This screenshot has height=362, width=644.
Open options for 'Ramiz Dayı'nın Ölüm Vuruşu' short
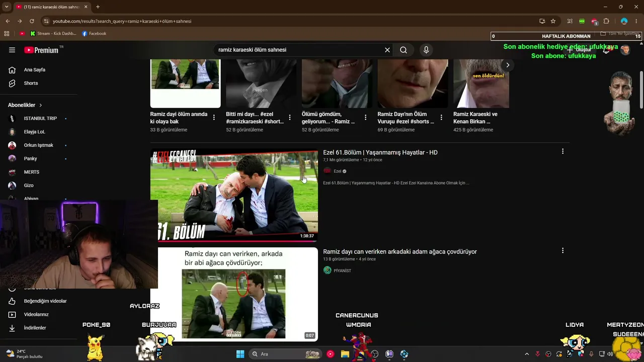tap(441, 118)
